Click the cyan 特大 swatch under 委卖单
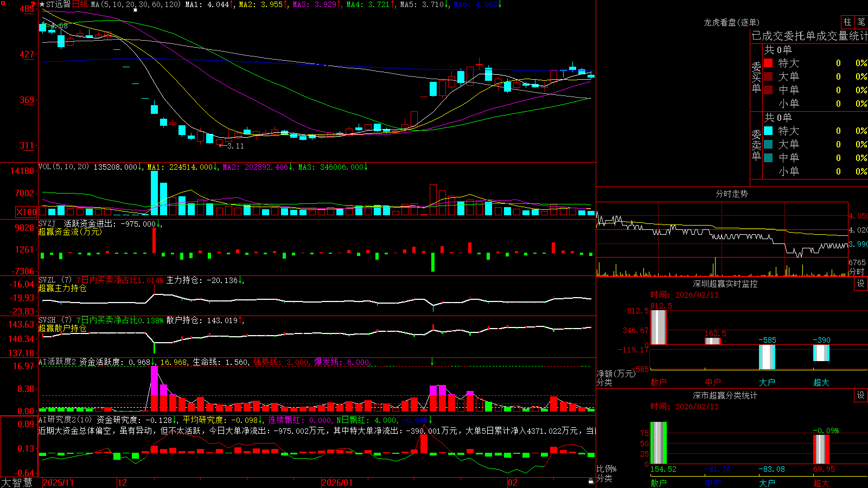Screen dimensions: 868x488 click(x=768, y=131)
